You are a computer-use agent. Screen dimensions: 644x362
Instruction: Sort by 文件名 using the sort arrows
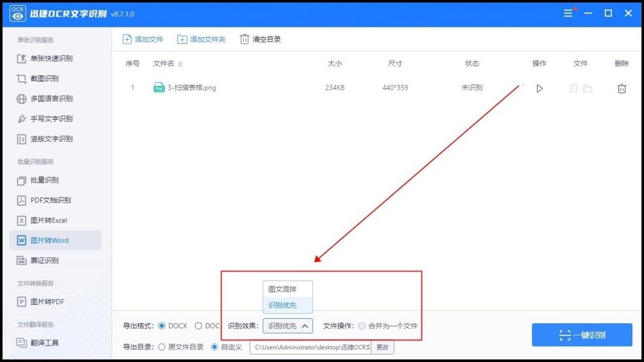(180, 64)
